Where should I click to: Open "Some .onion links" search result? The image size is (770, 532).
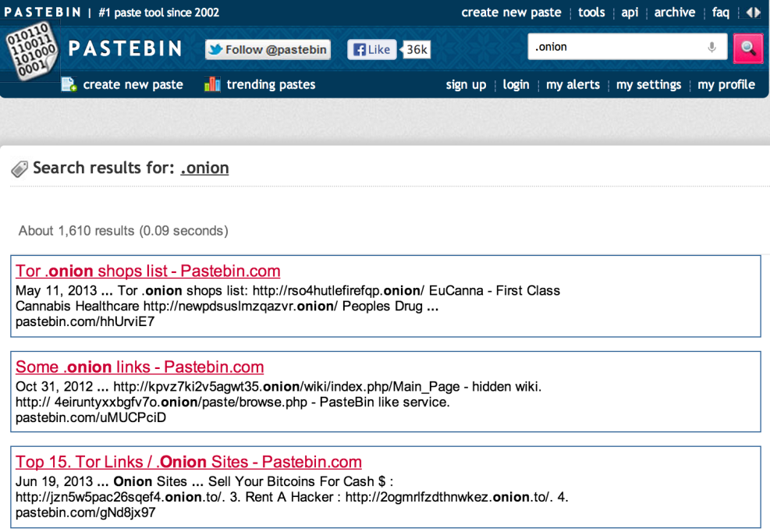click(140, 367)
